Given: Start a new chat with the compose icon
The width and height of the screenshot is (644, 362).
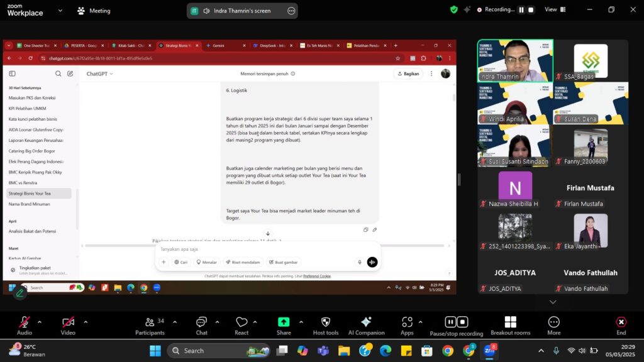Looking at the screenshot, I should click(x=70, y=73).
